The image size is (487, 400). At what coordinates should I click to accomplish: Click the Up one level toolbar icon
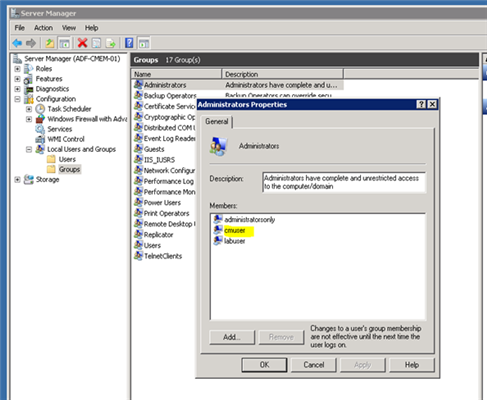coord(50,43)
